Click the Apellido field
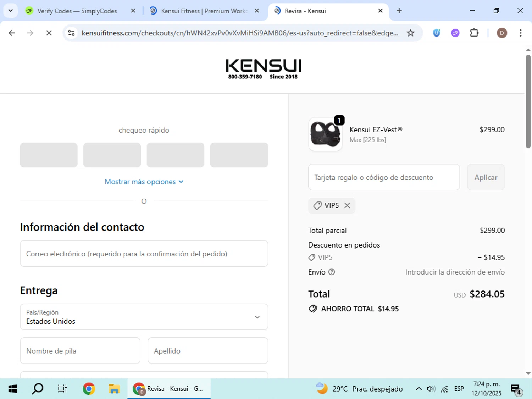 click(208, 350)
